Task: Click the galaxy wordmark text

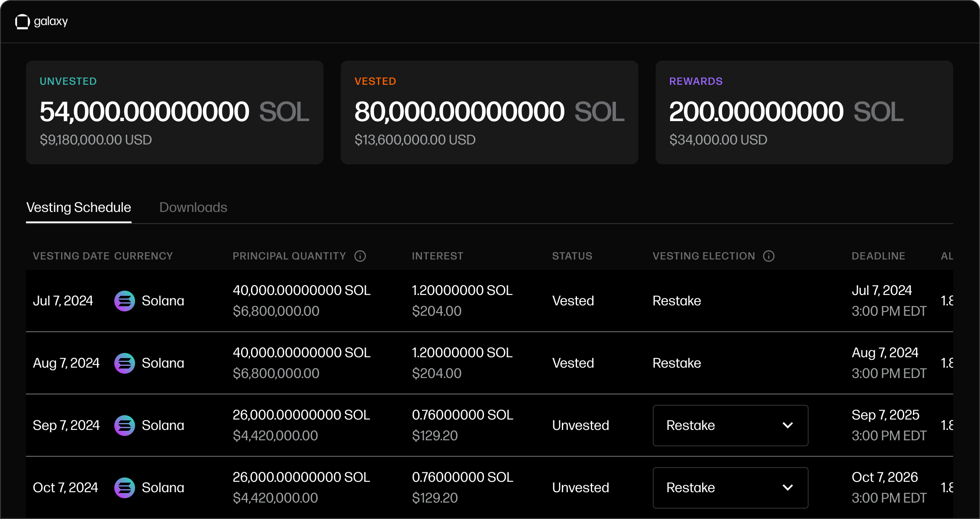Action: coord(51,21)
